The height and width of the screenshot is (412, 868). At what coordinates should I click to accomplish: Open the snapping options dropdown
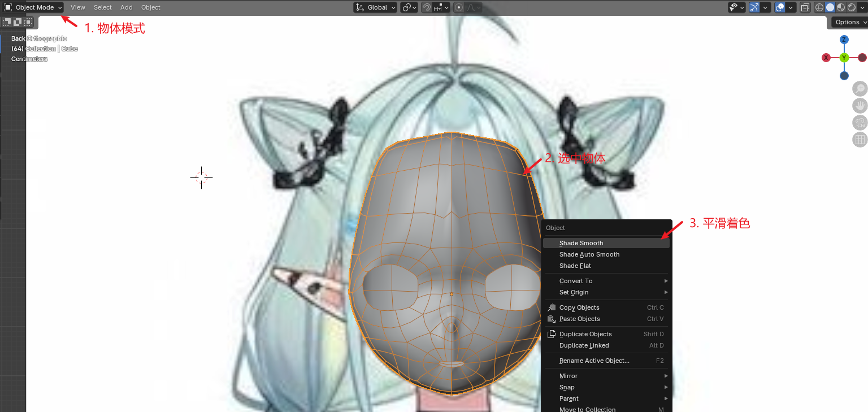441,7
